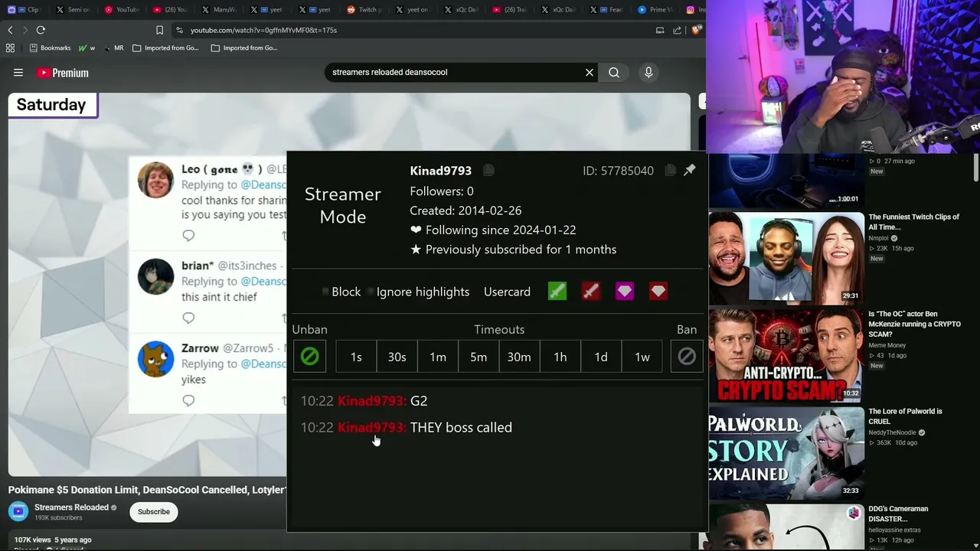This screenshot has width=980, height=551.
Task: Switch to the Clip browser tab
Action: point(24,10)
